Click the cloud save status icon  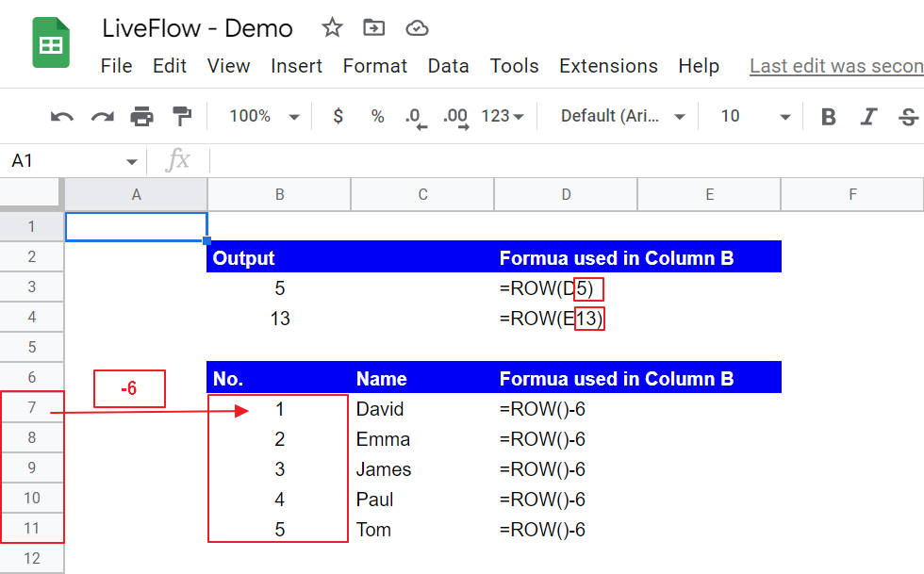(x=417, y=28)
